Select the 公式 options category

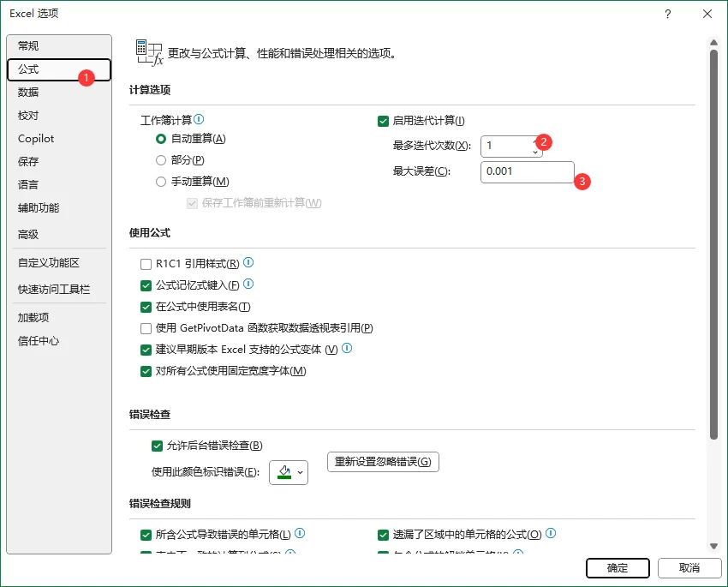(x=59, y=69)
